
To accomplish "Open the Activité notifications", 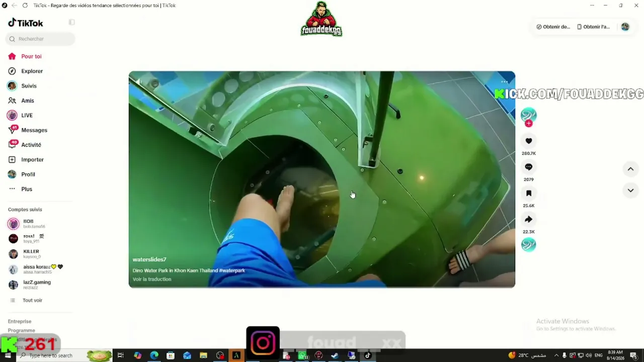I will click(x=31, y=145).
